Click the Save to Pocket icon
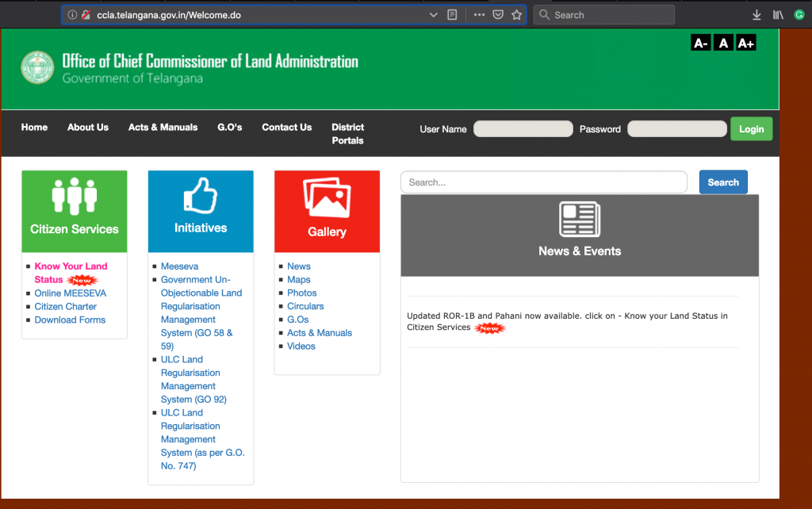The height and width of the screenshot is (509, 812). (x=498, y=15)
